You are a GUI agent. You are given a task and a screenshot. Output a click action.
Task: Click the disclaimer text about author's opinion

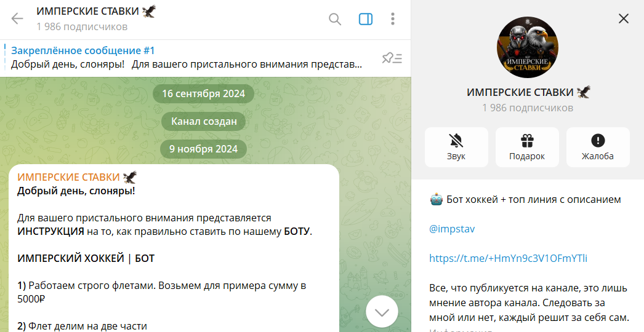pyautogui.click(x=529, y=302)
